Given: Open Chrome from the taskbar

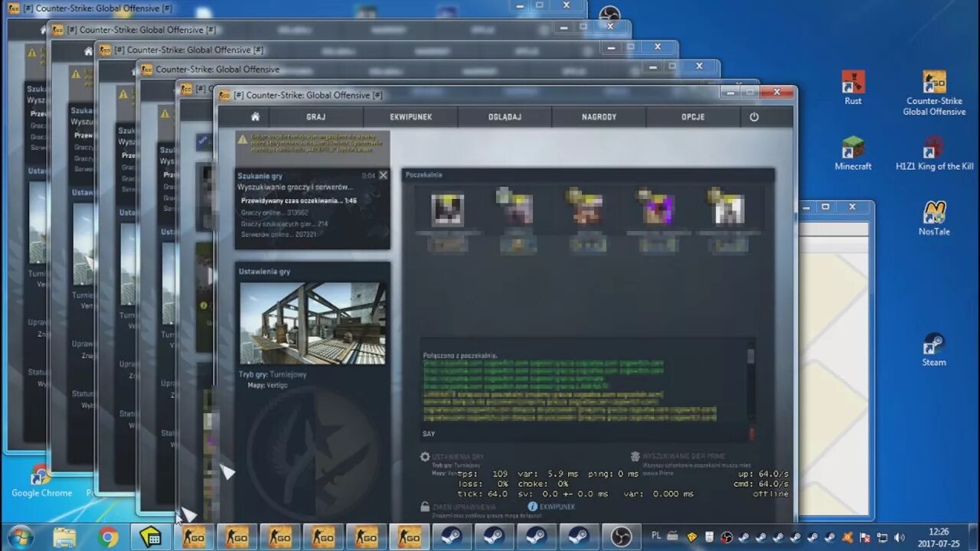Looking at the screenshot, I should coord(108,537).
